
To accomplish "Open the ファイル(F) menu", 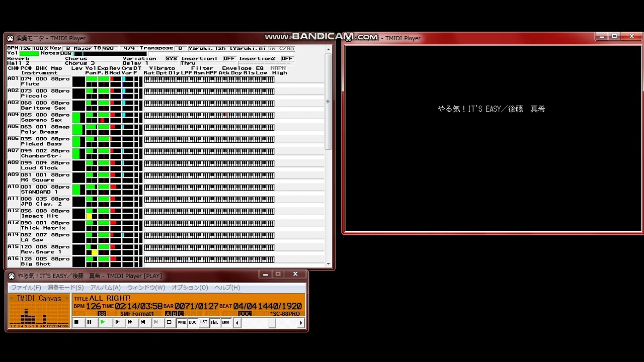I will [x=26, y=288].
